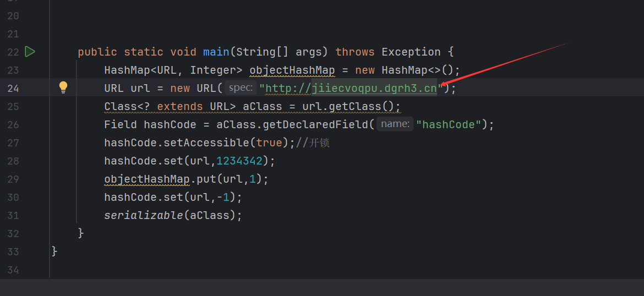This screenshot has height=296, width=644.
Task: Click the 'name:' parameter hint
Action: (x=395, y=124)
